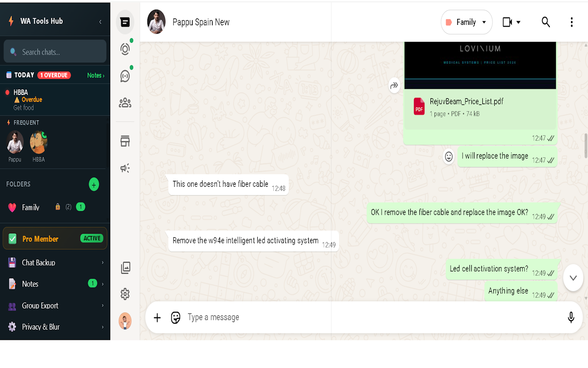588x368 pixels.
Task: Click the profile avatar at the bottom of the rail
Action: [125, 321]
